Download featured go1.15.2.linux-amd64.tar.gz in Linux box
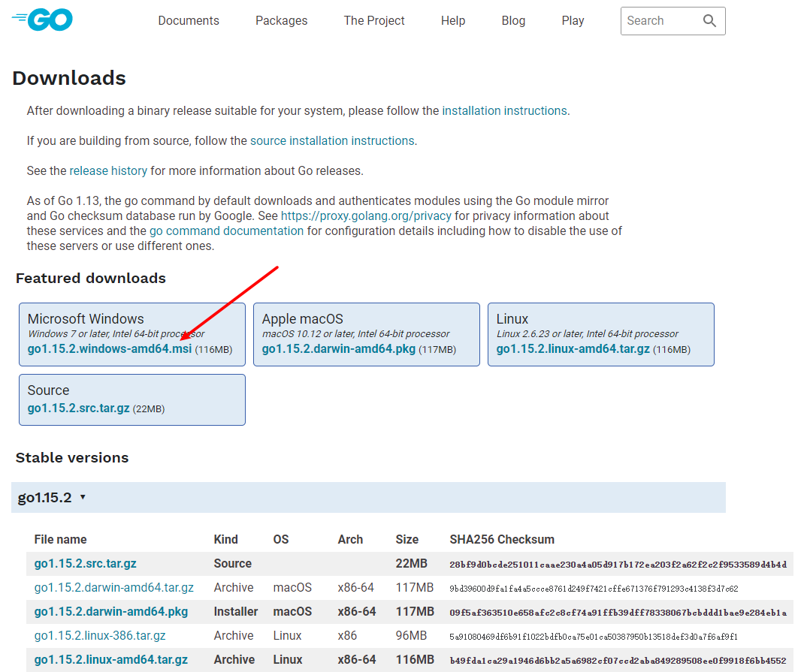Screen dimensions: 810x672 [573, 349]
